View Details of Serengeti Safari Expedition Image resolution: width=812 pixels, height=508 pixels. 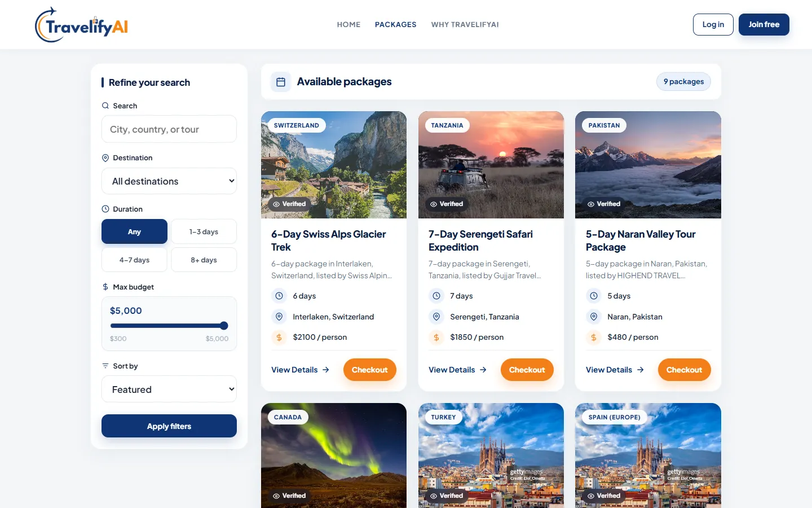click(458, 370)
